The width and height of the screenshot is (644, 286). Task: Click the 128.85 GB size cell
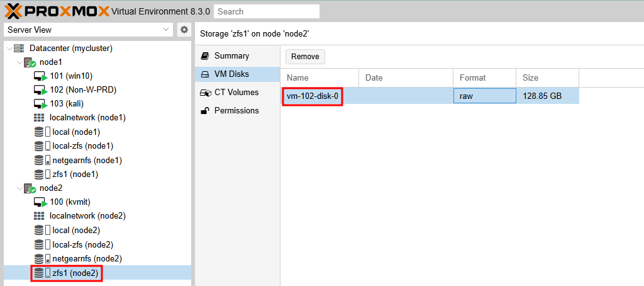tap(548, 96)
